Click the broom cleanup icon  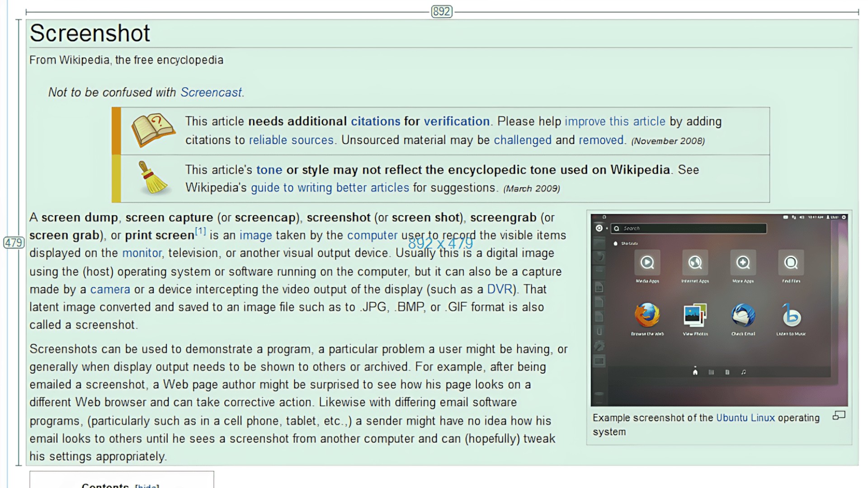(x=153, y=178)
